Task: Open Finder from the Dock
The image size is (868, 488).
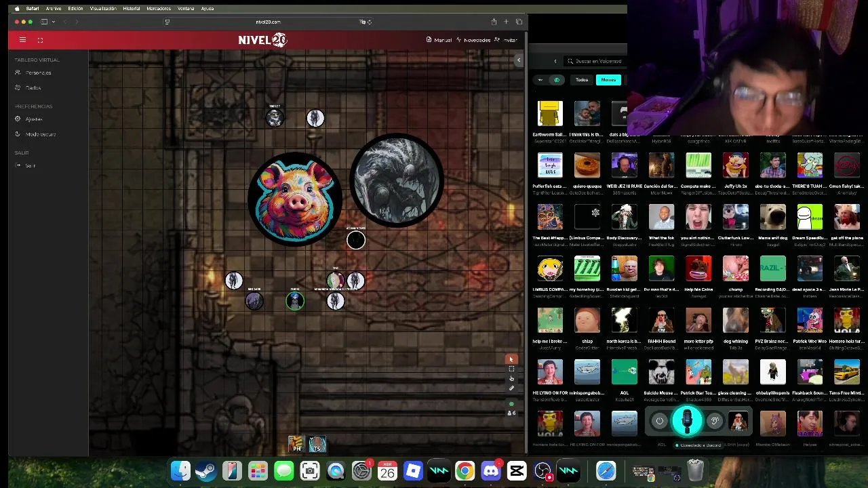Action: [180, 470]
